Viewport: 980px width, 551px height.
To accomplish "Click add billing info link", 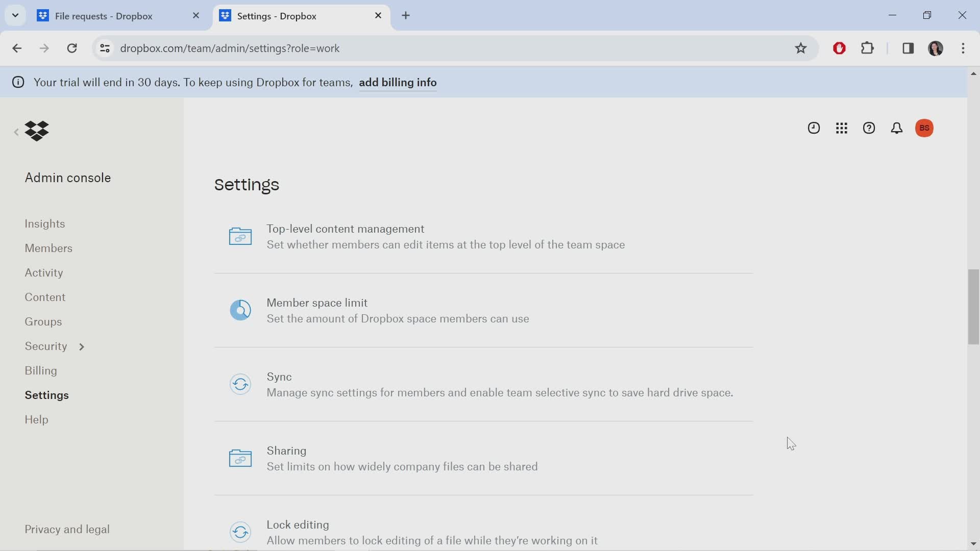I will [399, 83].
